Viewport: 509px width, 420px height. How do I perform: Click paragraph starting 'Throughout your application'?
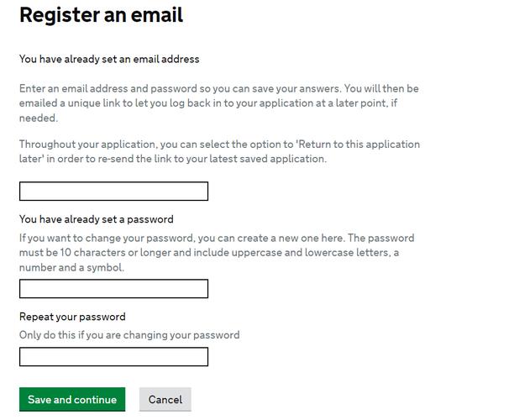click(x=219, y=151)
